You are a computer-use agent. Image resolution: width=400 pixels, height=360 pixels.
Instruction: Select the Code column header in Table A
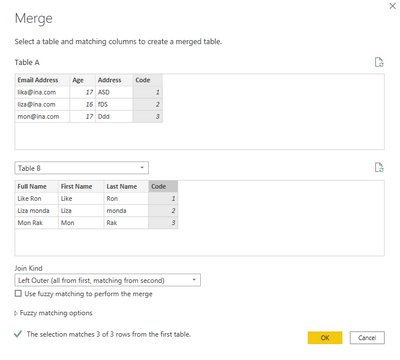pos(148,80)
